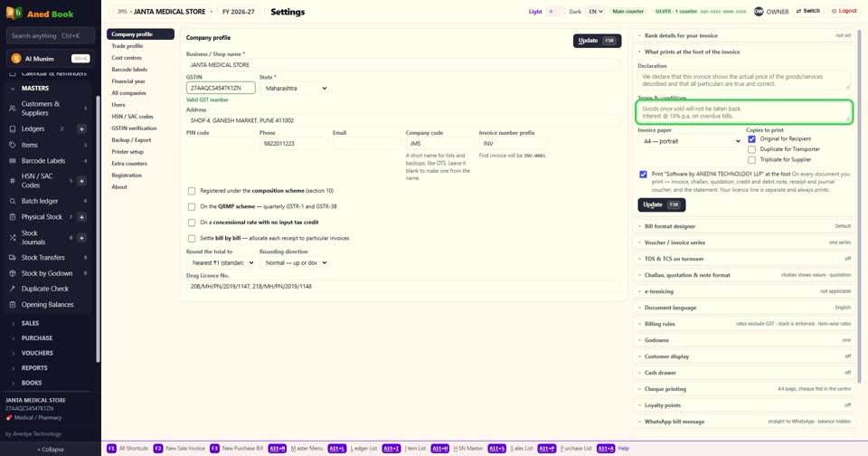The width and height of the screenshot is (868, 456).
Task: Expand the Bill format designer section
Action: (x=745, y=226)
